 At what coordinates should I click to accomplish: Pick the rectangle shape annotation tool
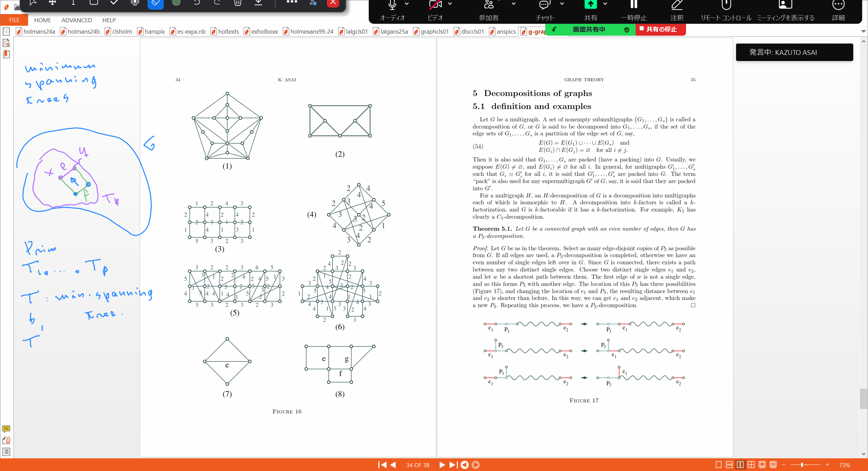coord(94,3)
